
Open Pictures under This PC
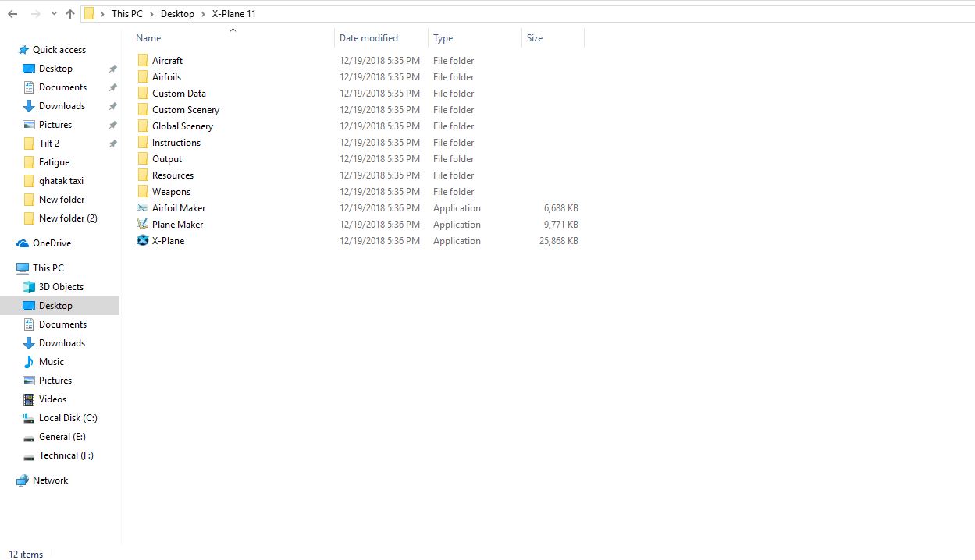tap(55, 381)
